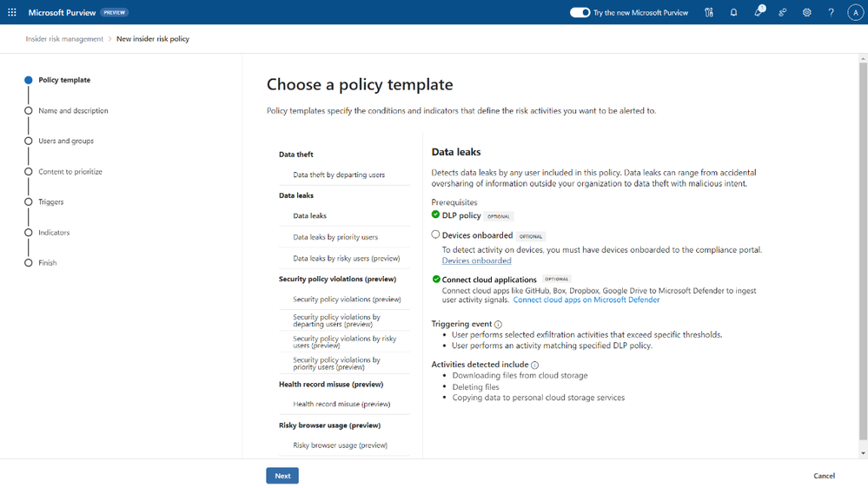Click the PREVIEW badge beside Microsoft Purview
868x488 pixels.
pyautogui.click(x=115, y=12)
